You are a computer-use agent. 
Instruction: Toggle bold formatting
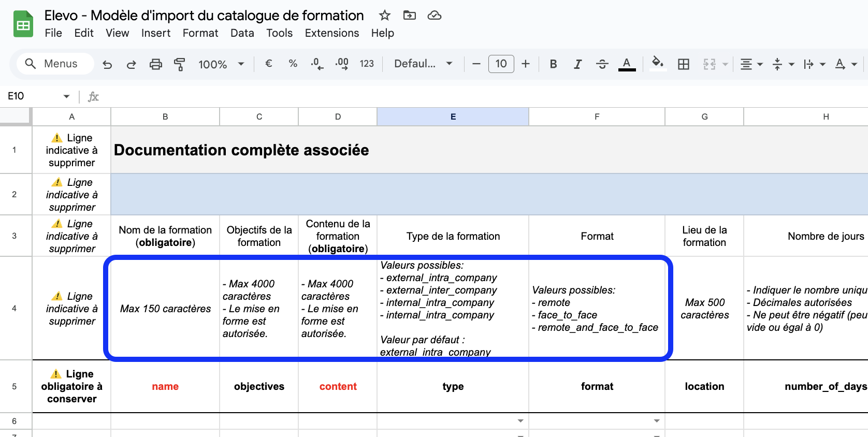click(553, 64)
